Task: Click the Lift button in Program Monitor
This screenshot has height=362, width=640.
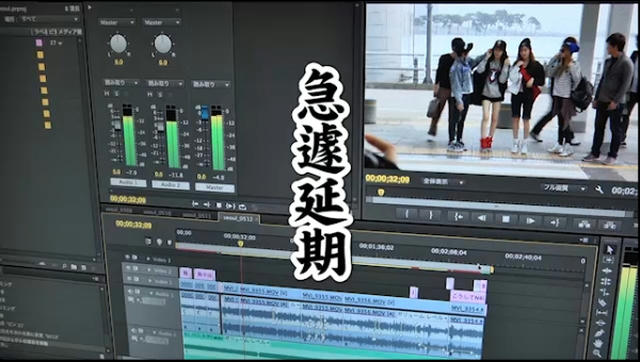Action: point(584,224)
